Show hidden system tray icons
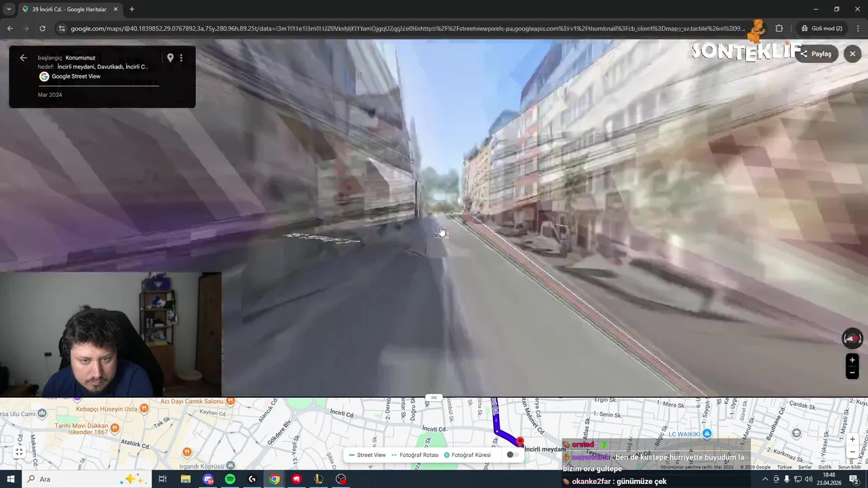This screenshot has width=868, height=488. pos(765,479)
